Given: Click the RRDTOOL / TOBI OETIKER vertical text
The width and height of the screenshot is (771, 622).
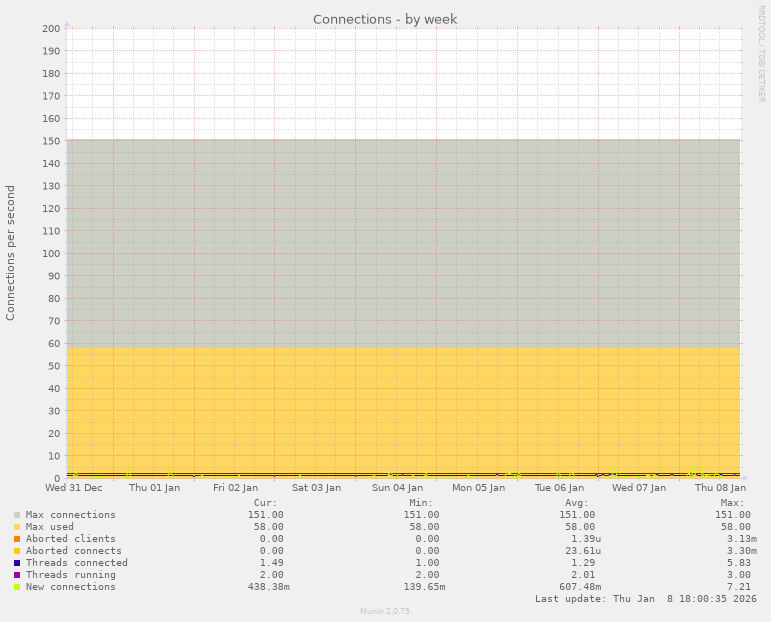Looking at the screenshot, I should (x=761, y=53).
